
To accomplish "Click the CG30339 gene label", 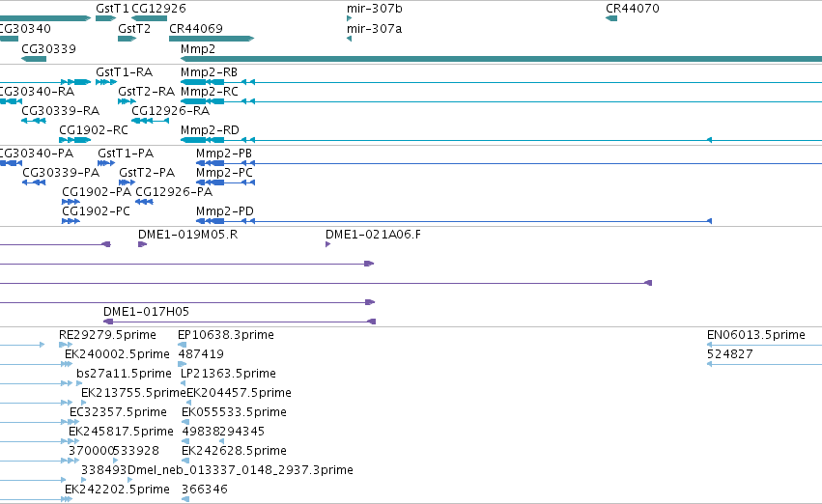I will tap(48, 48).
